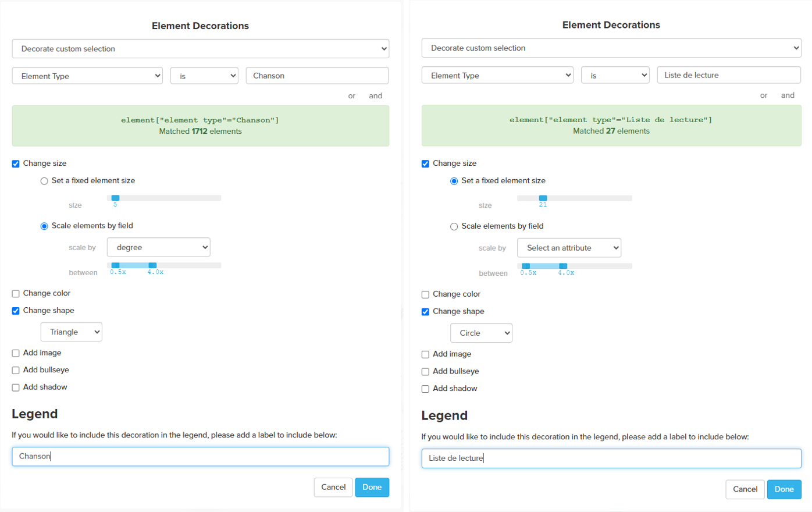This screenshot has width=812, height=512.
Task: Open Element Type dropdown in Chanson panel
Action: pyautogui.click(x=87, y=76)
